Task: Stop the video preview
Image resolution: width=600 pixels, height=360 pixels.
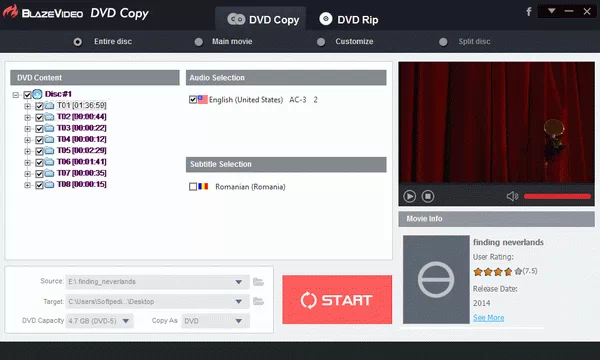Action: coord(428,196)
